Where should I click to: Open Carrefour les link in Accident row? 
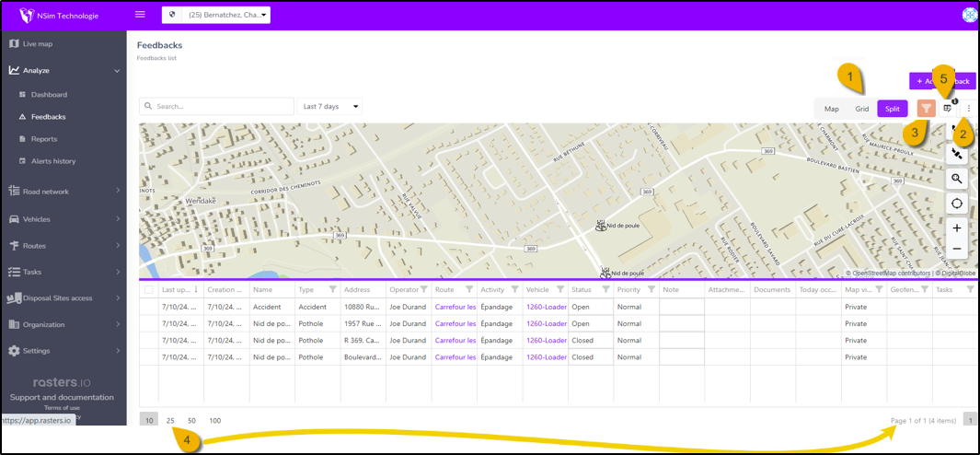tap(455, 308)
